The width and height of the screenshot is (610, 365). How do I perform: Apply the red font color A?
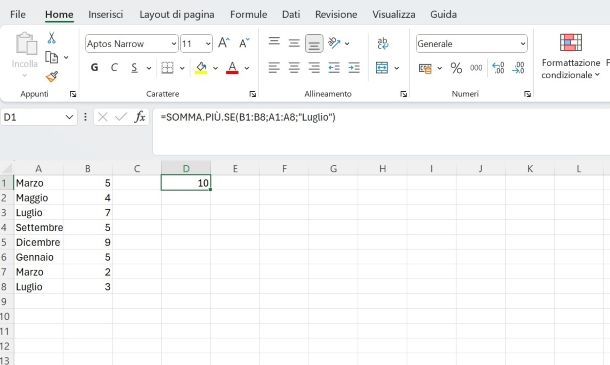tap(232, 68)
